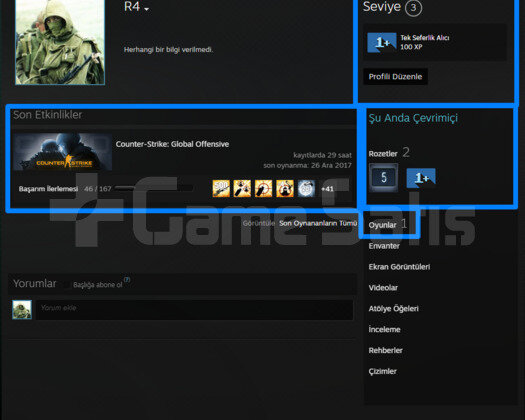Image resolution: width=525 pixels, height=420 pixels.
Task: Click the Yorumlar heading
Action: [x=35, y=284]
